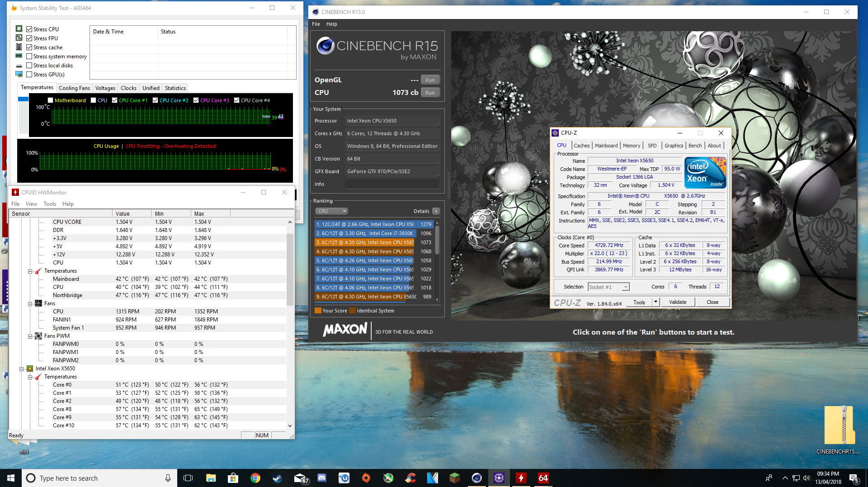Click the Cinebench R15 logo icon
Screen dimensions: 868x487
point(325,46)
